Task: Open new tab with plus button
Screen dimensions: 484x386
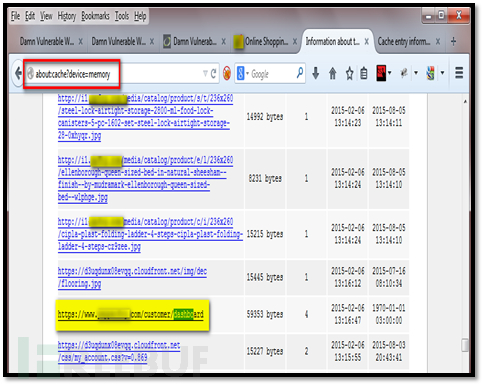Action: pyautogui.click(x=453, y=42)
